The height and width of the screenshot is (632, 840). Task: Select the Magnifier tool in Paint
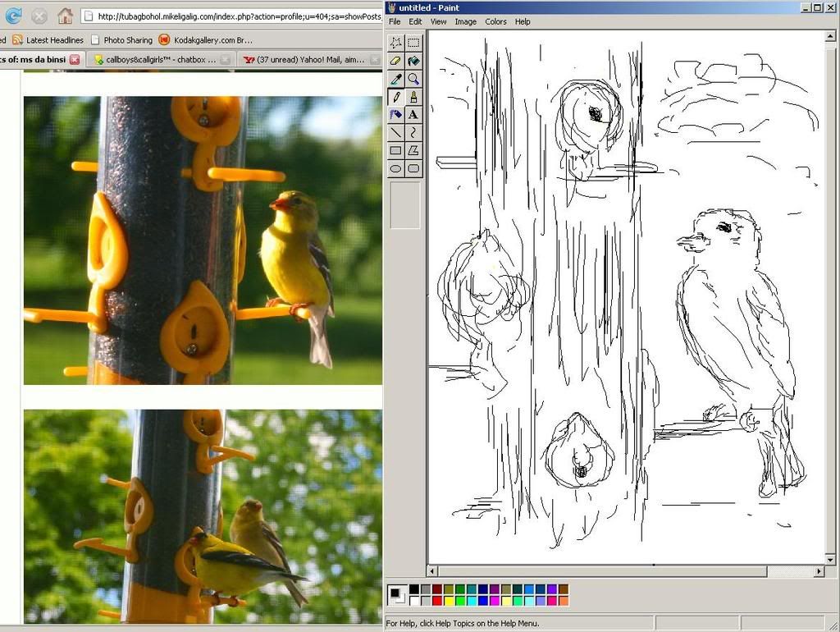[413, 79]
